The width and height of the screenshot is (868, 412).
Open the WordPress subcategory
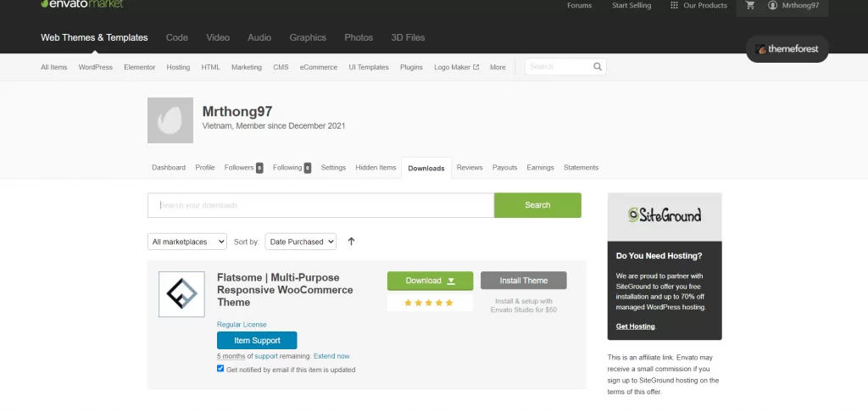tap(95, 67)
